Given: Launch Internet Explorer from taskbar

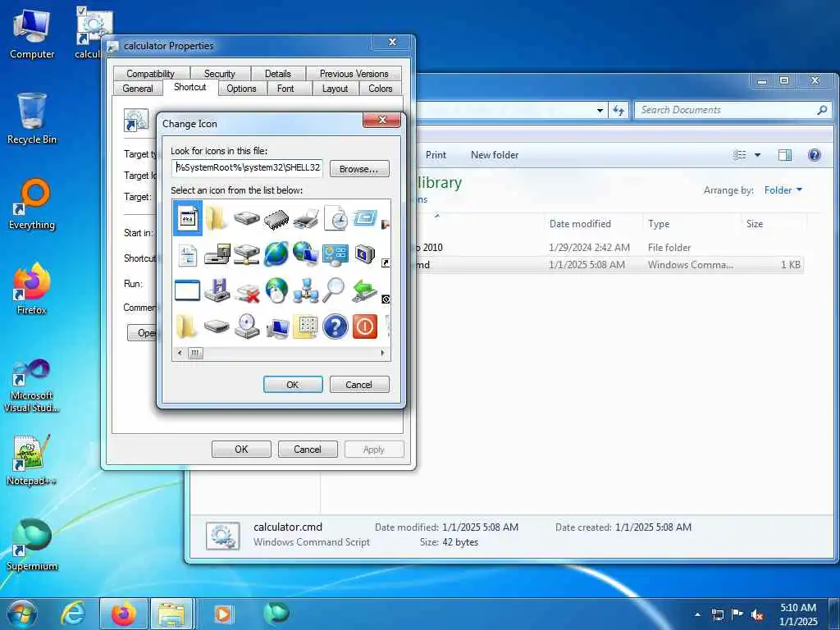Looking at the screenshot, I should coord(73,614).
